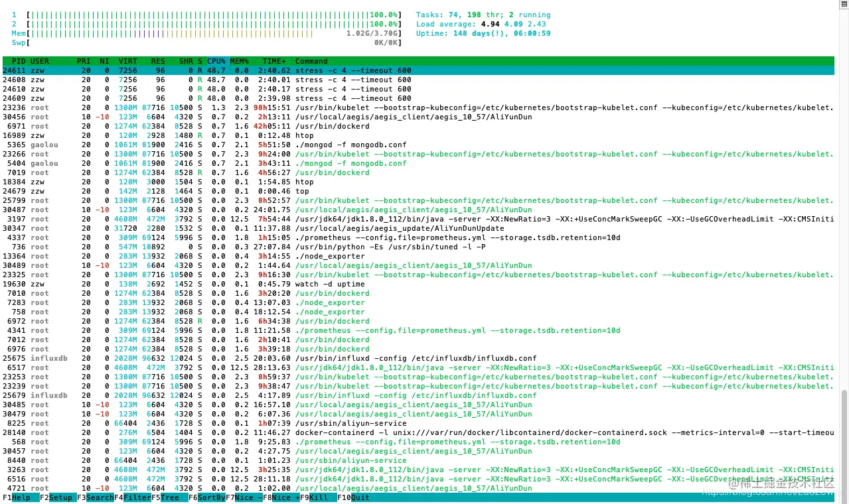Sort by the TIME+ column header
Viewport: 849px width, 504px height.
click(x=274, y=61)
